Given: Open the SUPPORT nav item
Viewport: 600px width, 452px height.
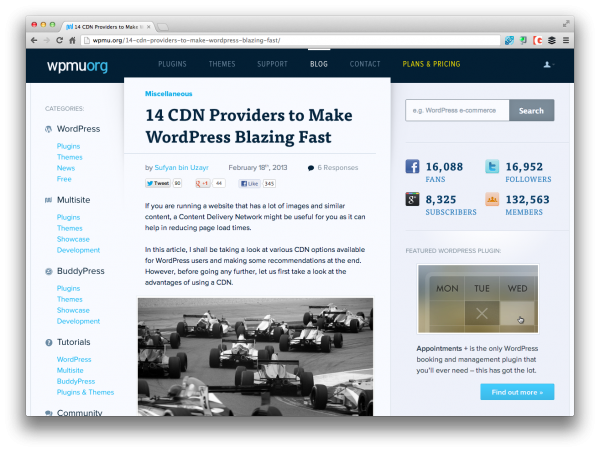Looking at the screenshot, I should tap(272, 64).
